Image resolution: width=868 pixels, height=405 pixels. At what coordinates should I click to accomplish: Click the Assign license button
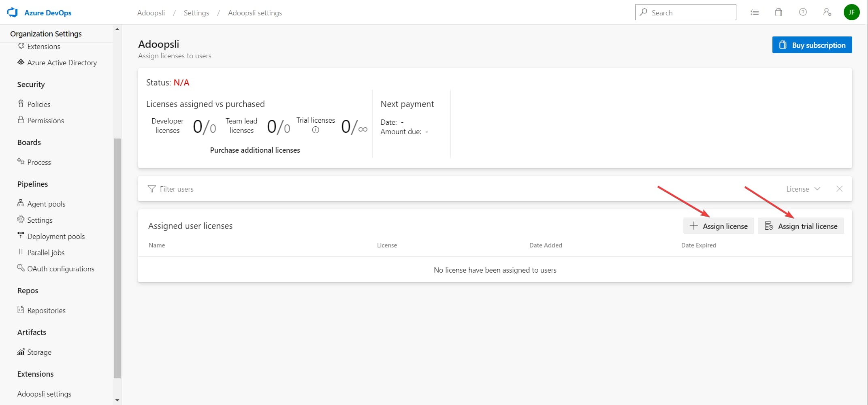pos(718,226)
